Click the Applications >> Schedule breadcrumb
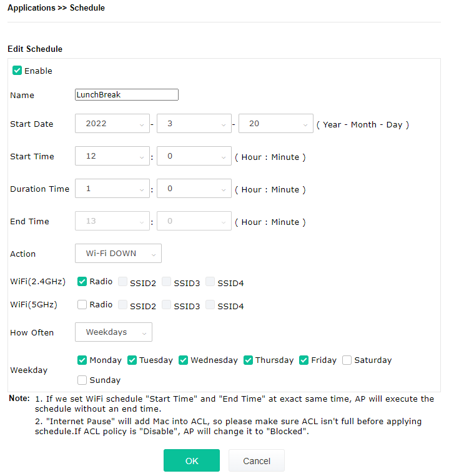 click(56, 7)
